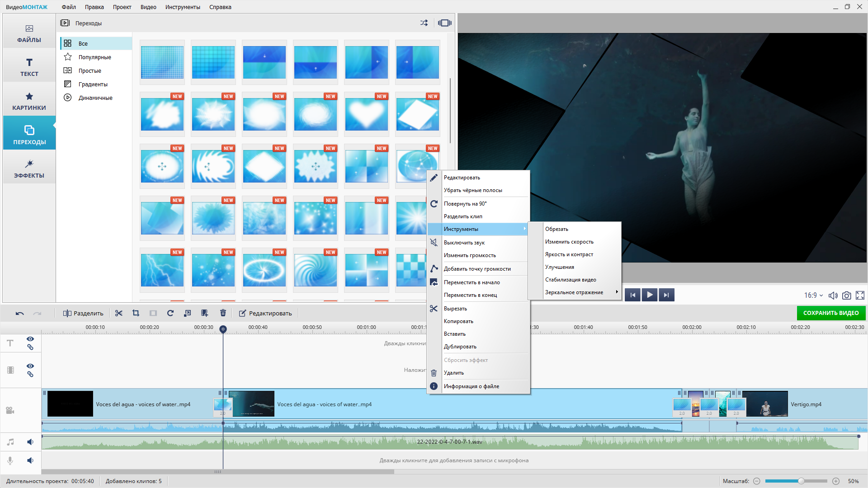Click the scissors cut icon in timeline toolbar
The width and height of the screenshot is (868, 488).
pos(119,313)
